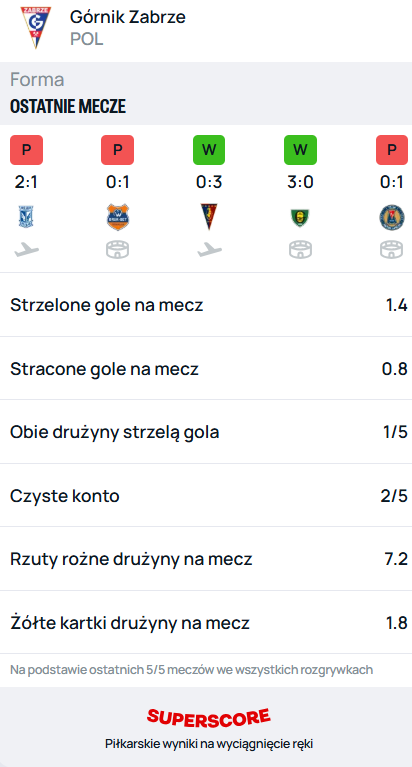Select the airplane icon under the 0:3 result
Screen dimensions: 412x767
click(x=209, y=250)
